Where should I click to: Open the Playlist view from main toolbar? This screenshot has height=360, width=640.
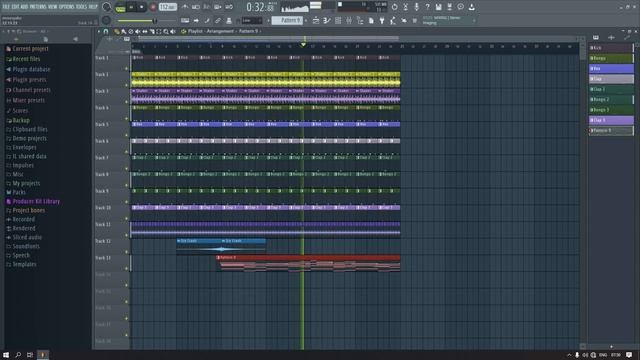click(x=316, y=20)
